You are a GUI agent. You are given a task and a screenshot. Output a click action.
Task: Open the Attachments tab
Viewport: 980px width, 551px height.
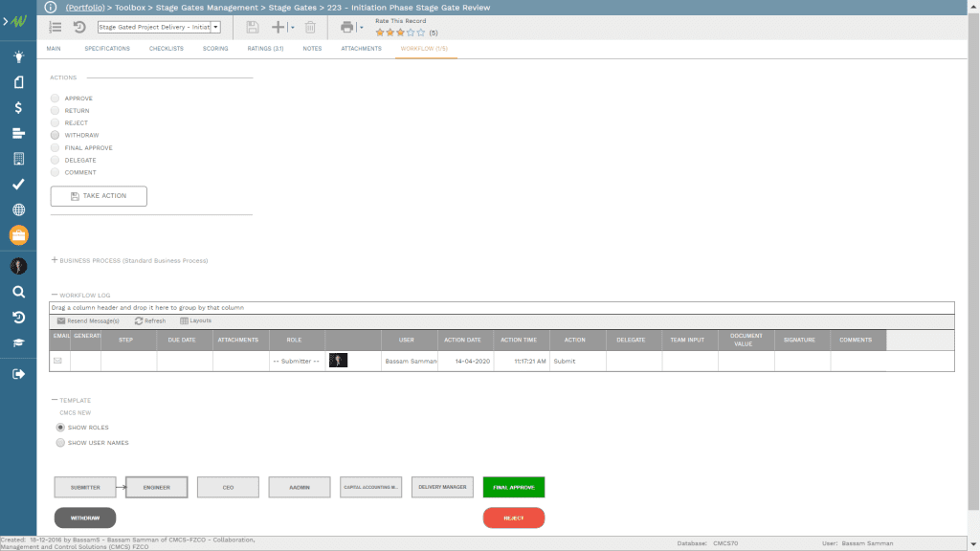tap(361, 48)
